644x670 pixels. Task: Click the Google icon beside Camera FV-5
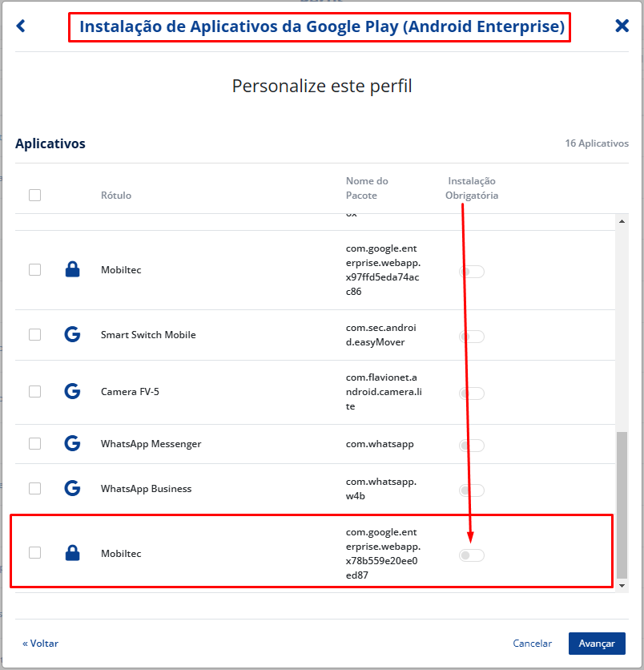[x=73, y=391]
